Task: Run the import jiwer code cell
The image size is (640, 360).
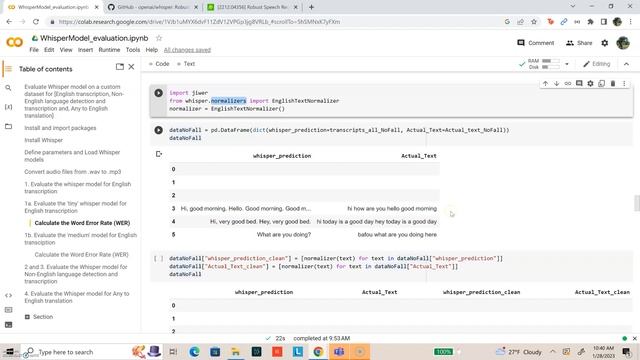Action: (158, 93)
